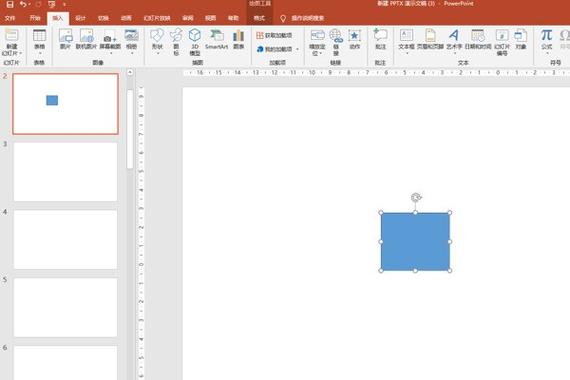Open WordArt styles
This screenshot has width=570, height=380.
(x=454, y=41)
